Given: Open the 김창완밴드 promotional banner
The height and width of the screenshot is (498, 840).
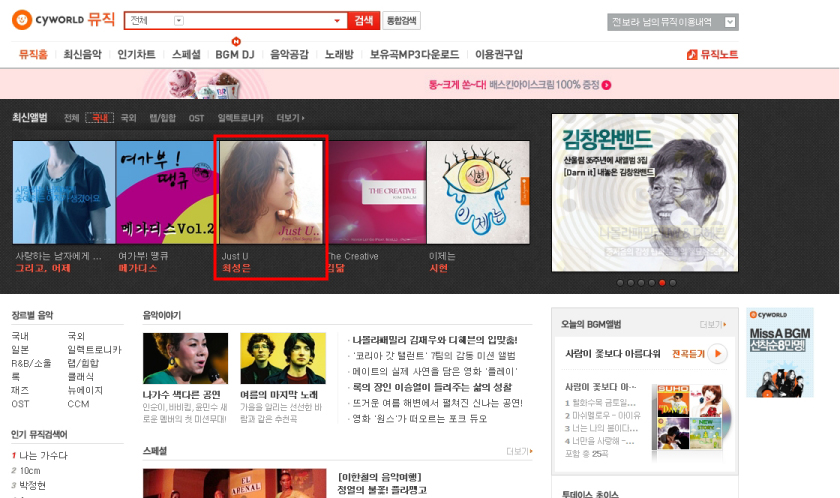Looking at the screenshot, I should (x=645, y=193).
